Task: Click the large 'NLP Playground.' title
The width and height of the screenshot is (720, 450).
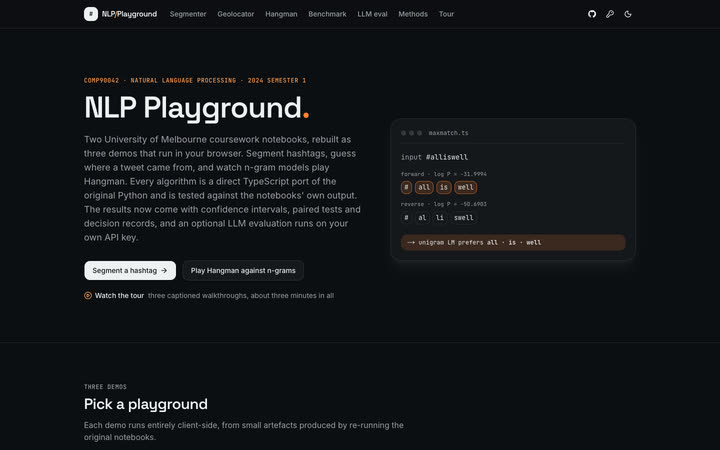Action: (197, 108)
